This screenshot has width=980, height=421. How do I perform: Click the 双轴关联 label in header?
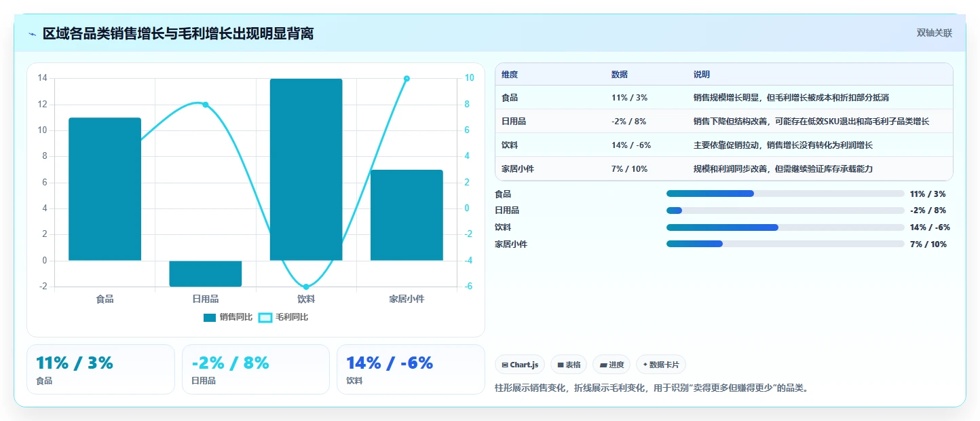935,33
